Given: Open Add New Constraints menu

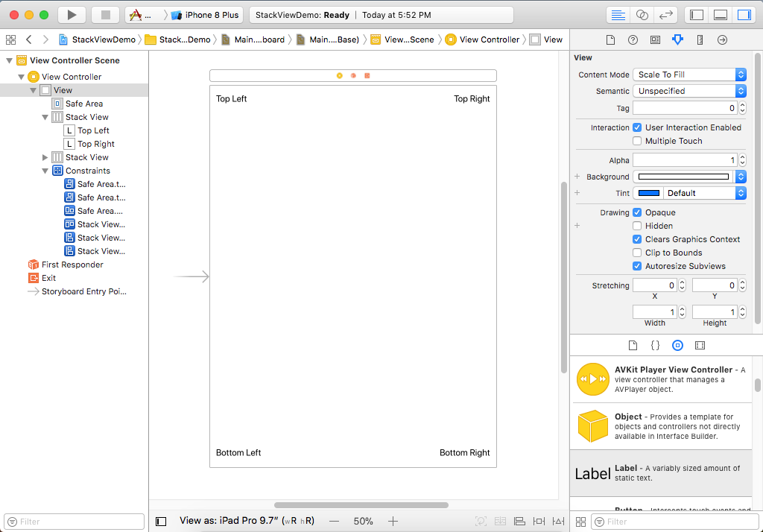Looking at the screenshot, I should [539, 522].
